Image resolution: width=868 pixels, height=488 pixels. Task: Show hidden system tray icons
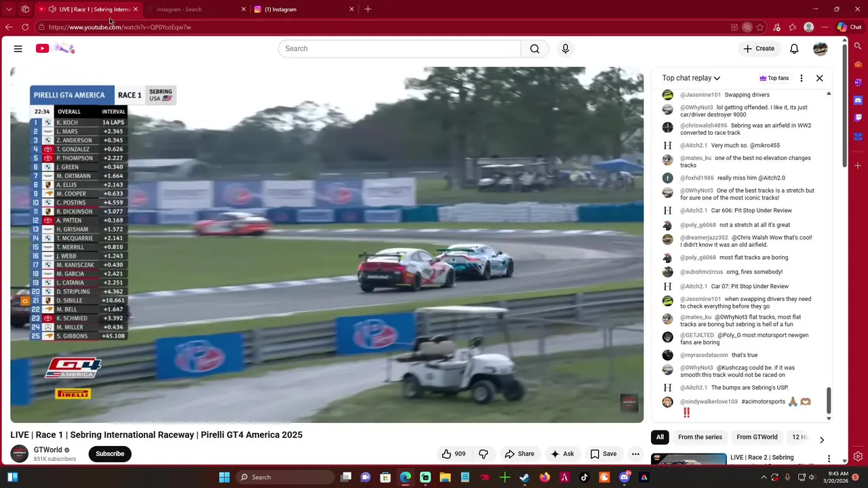(764, 477)
